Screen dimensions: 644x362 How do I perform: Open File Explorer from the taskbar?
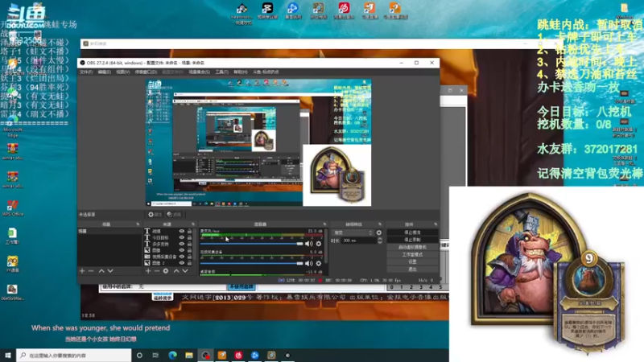[x=189, y=355]
